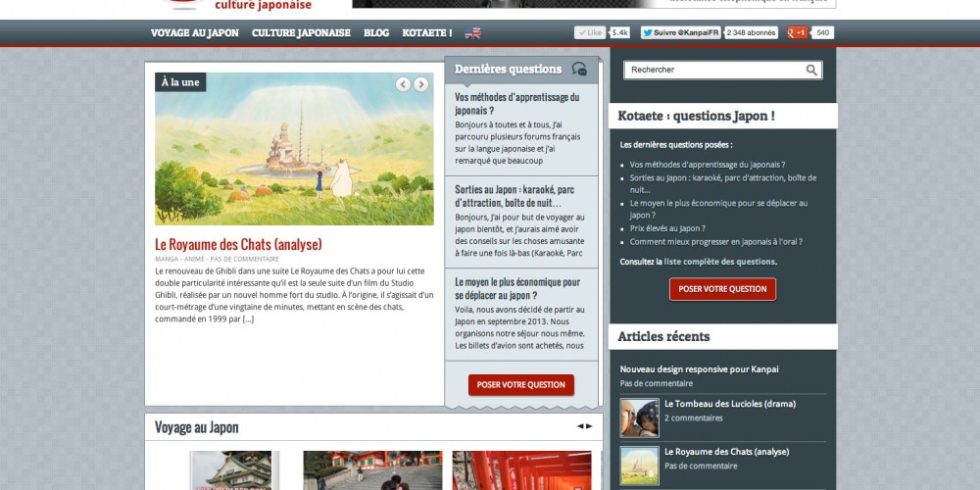The image size is (980, 490).
Task: Click the 540 Google plus count
Action: [x=822, y=32]
